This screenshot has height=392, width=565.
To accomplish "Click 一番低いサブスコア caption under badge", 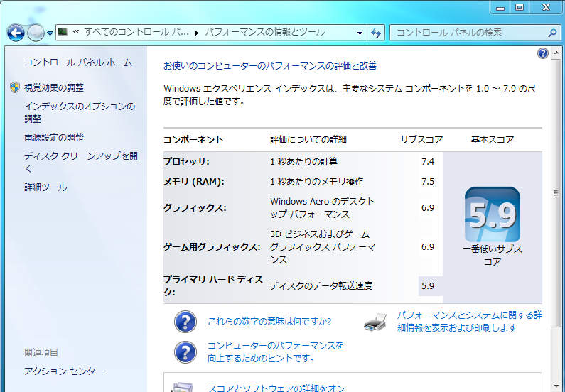I will [493, 255].
